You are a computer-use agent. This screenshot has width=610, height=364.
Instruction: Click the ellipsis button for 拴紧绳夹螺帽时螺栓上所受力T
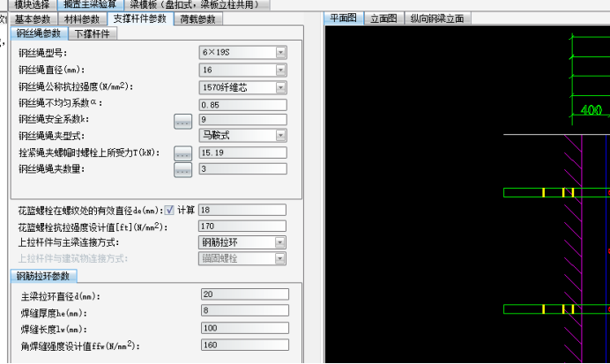[182, 153]
